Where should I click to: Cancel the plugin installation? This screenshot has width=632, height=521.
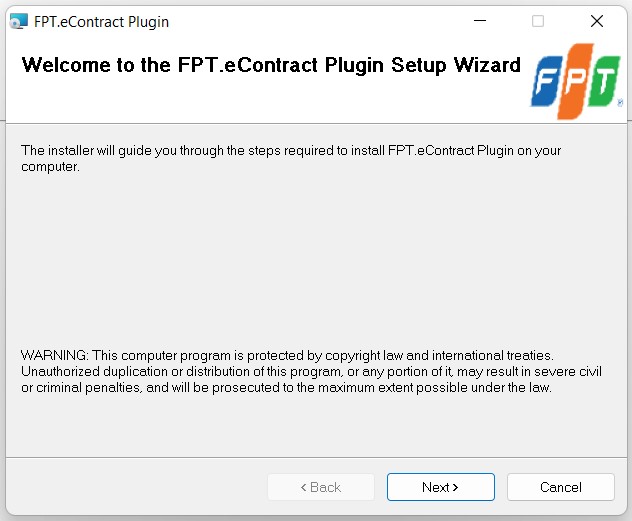tap(561, 487)
